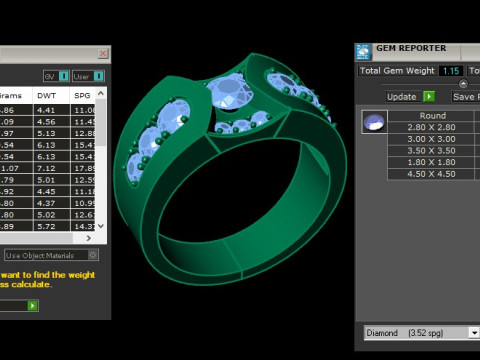This screenshot has width=480, height=360.
Task: Select the DWT cell 5.72
Action: pyautogui.click(x=51, y=227)
